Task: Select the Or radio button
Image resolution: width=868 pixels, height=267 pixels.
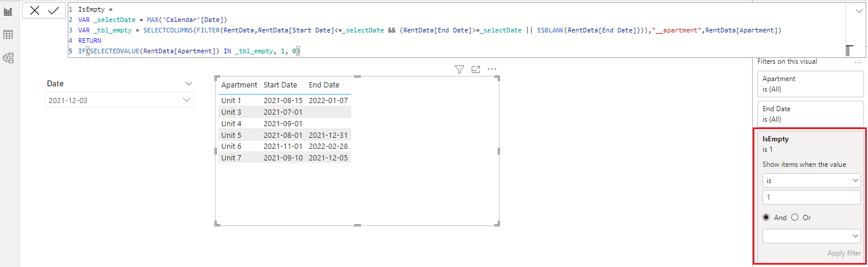Action: point(795,218)
